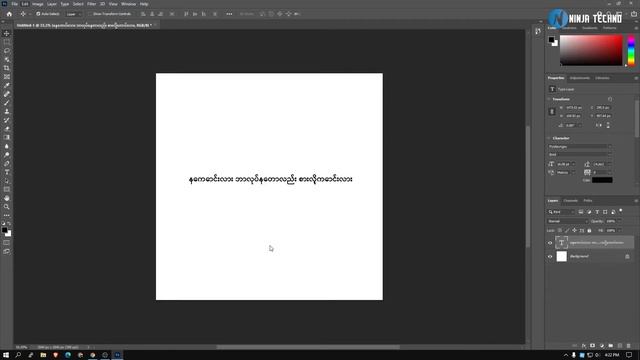Screen dimensions: 640x360
Task: Enable the Auto-Select checkbox
Action: coord(38,14)
